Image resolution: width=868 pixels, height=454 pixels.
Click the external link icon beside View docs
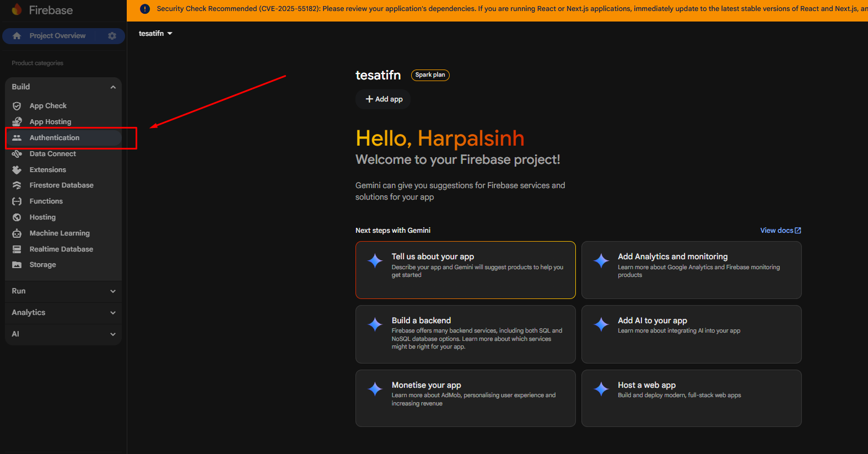798,231
